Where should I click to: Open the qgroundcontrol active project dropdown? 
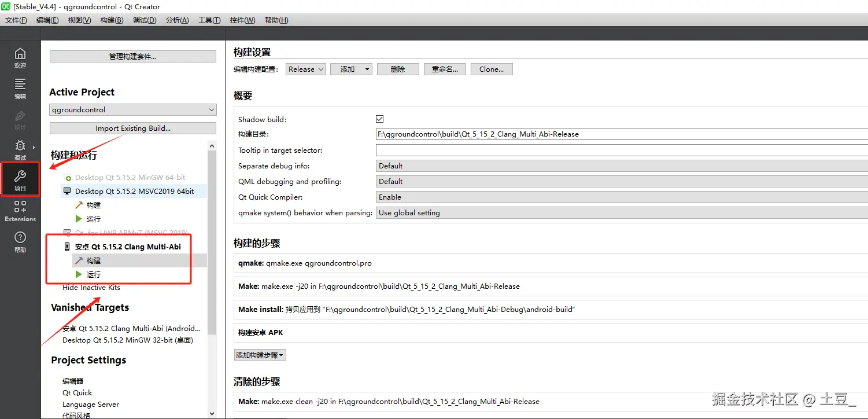pos(133,109)
